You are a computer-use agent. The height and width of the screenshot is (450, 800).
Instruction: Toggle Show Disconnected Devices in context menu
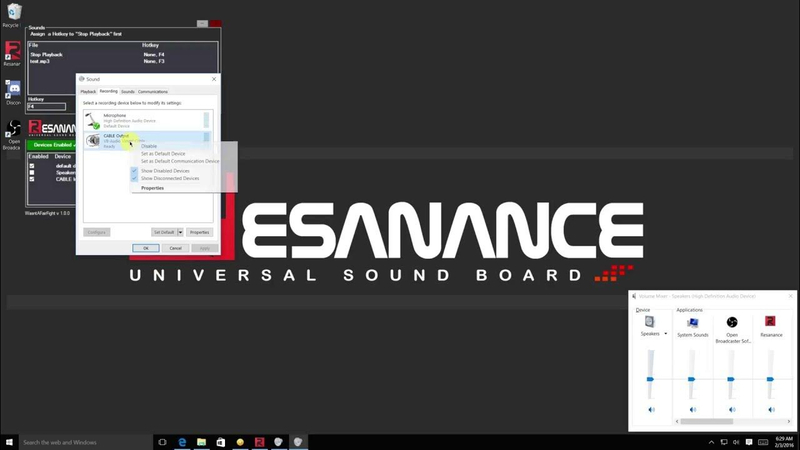pos(170,179)
